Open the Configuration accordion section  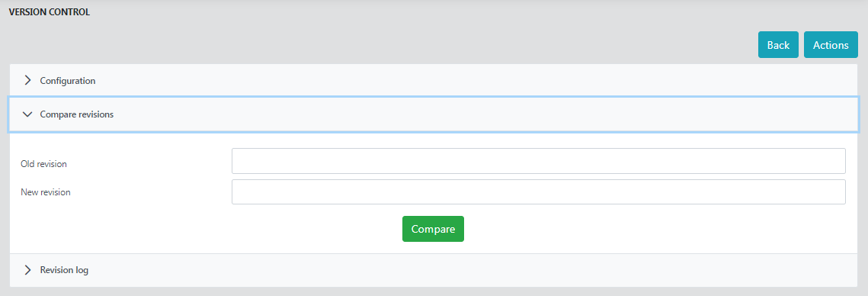pos(434,81)
